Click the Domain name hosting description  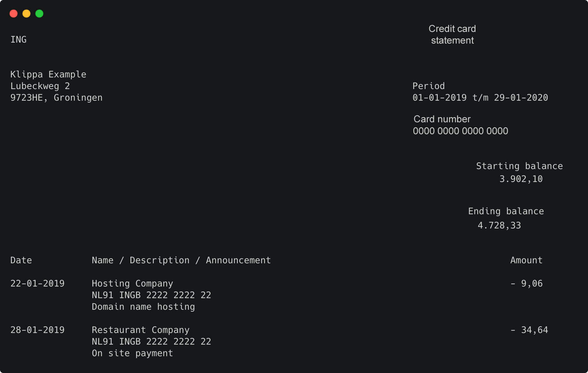pos(143,307)
